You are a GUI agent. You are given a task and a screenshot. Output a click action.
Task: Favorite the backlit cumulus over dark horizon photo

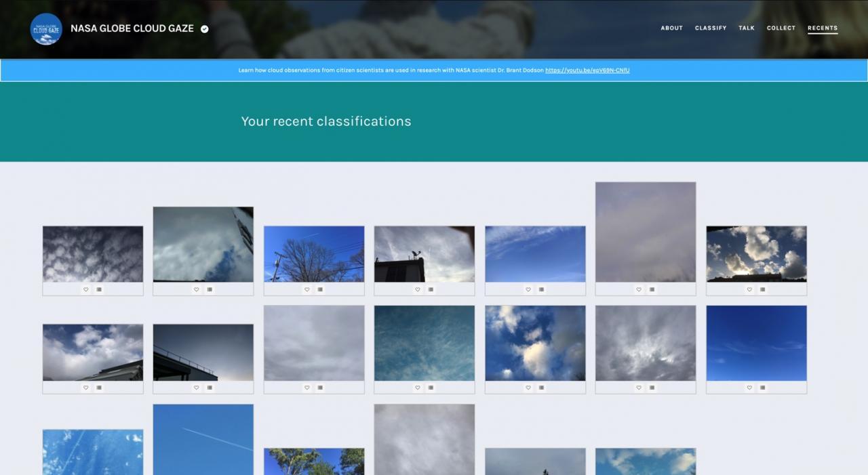tap(749, 289)
